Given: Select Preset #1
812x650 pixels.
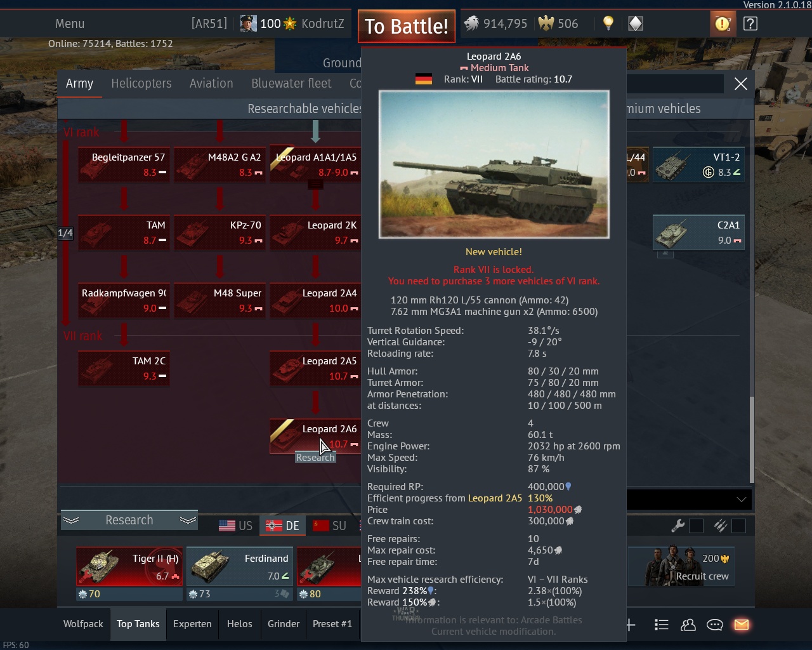Looking at the screenshot, I should 332,624.
